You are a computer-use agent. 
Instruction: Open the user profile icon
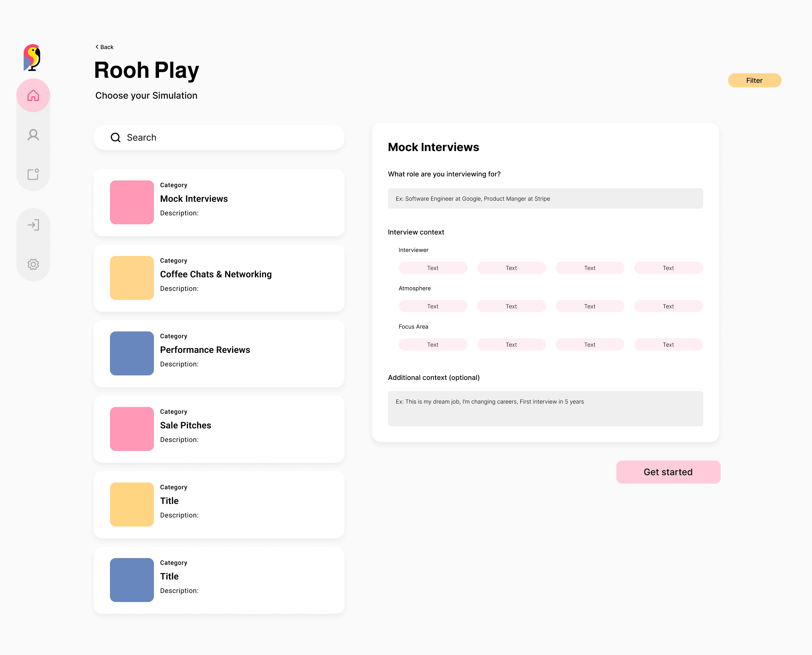33,135
